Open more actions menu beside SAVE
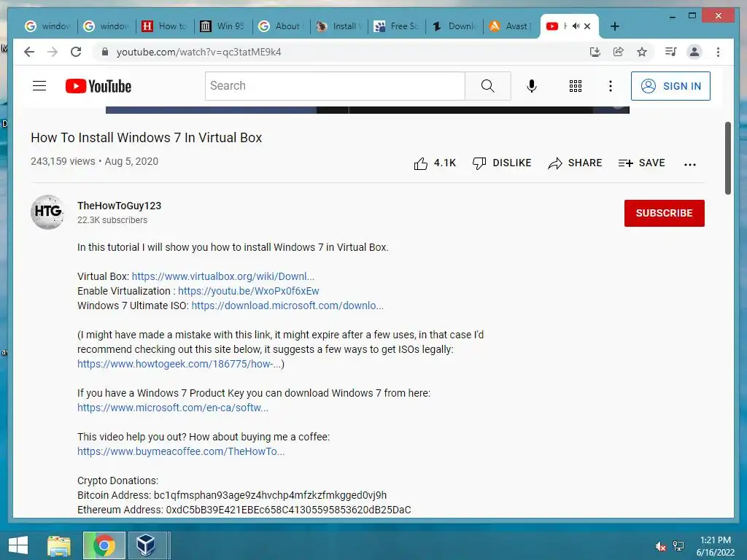The height and width of the screenshot is (560, 747). coord(690,164)
